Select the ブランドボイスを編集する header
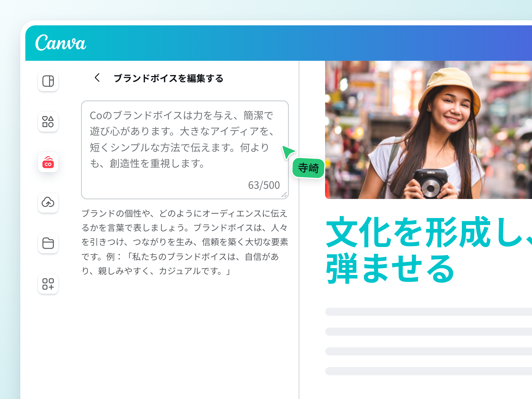The image size is (532, 399). (x=168, y=78)
